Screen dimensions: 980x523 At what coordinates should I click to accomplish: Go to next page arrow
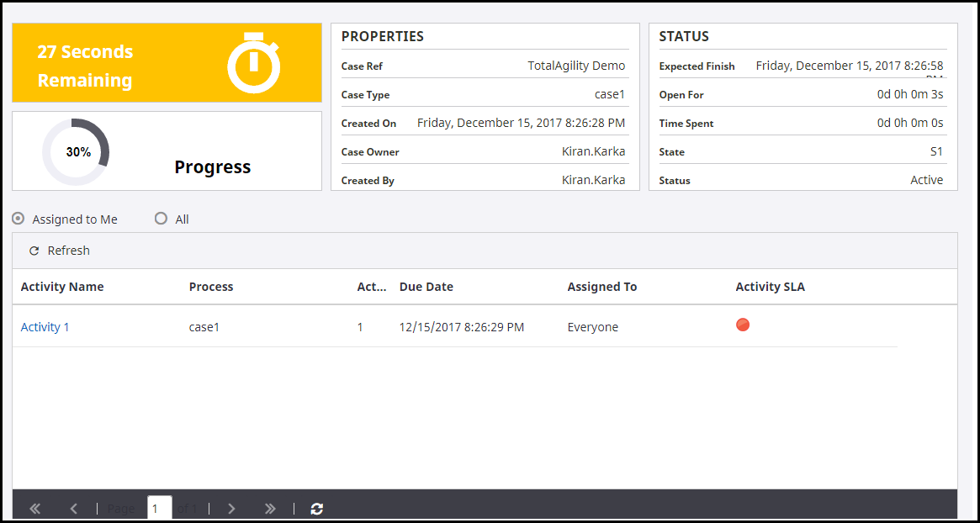click(x=231, y=509)
